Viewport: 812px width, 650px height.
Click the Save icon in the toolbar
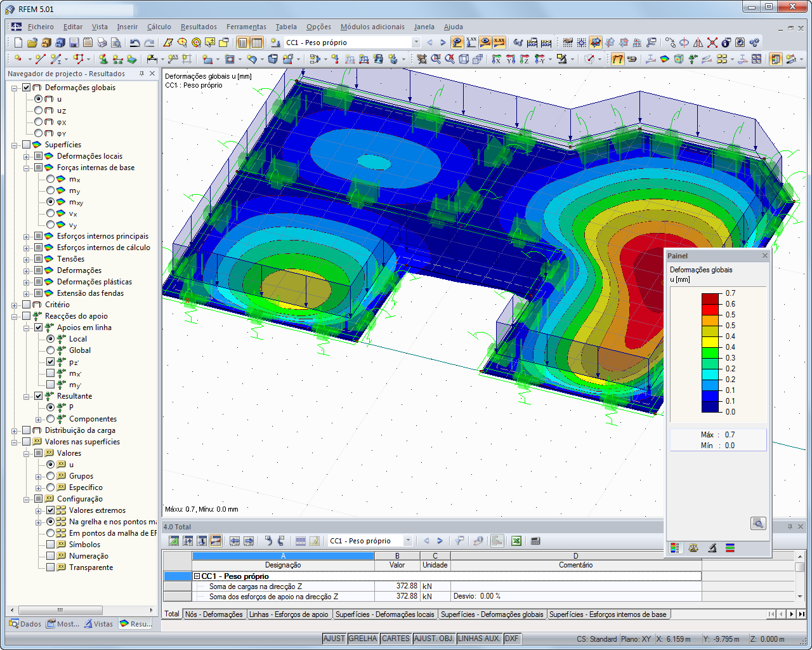tap(74, 43)
